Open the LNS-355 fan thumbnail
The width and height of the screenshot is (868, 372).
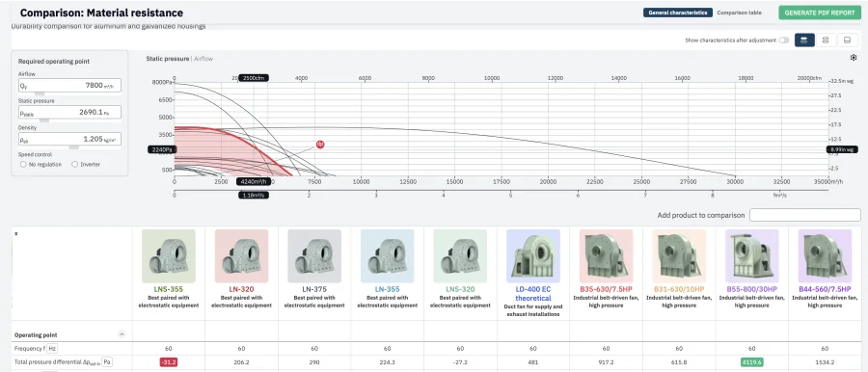coord(168,255)
